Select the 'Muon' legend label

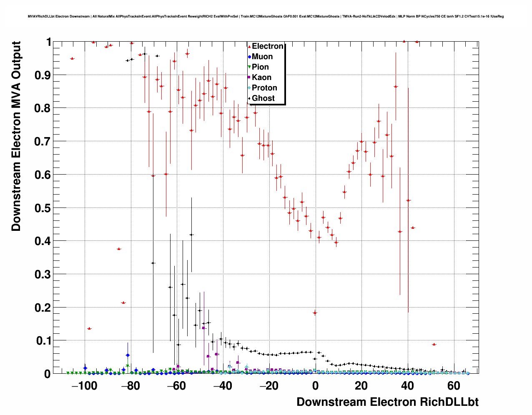tap(262, 57)
